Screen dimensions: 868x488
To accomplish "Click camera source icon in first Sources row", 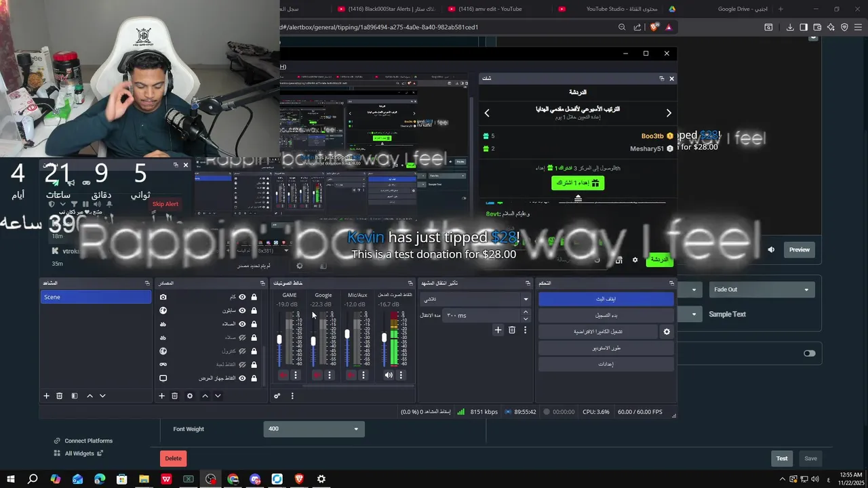I will 163,297.
